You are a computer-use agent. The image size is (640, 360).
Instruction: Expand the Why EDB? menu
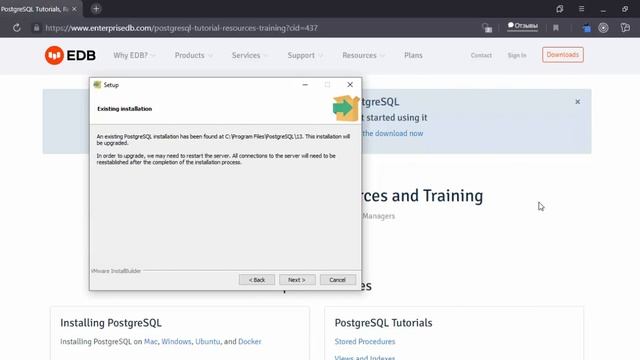[x=134, y=55]
